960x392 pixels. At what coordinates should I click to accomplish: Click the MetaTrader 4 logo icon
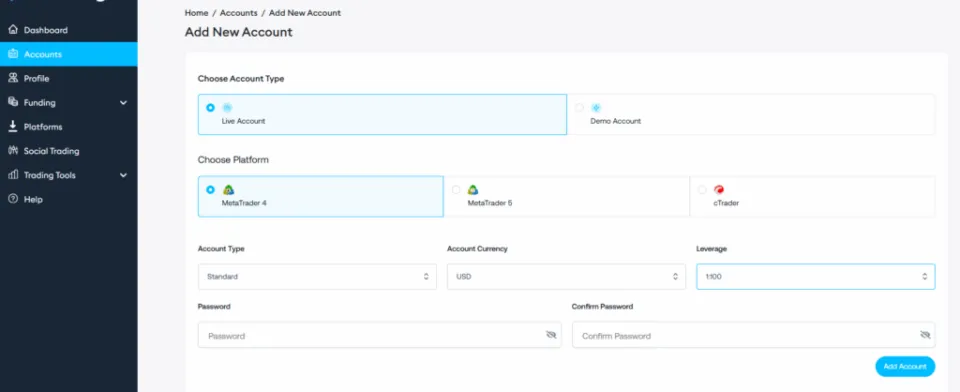(x=228, y=190)
